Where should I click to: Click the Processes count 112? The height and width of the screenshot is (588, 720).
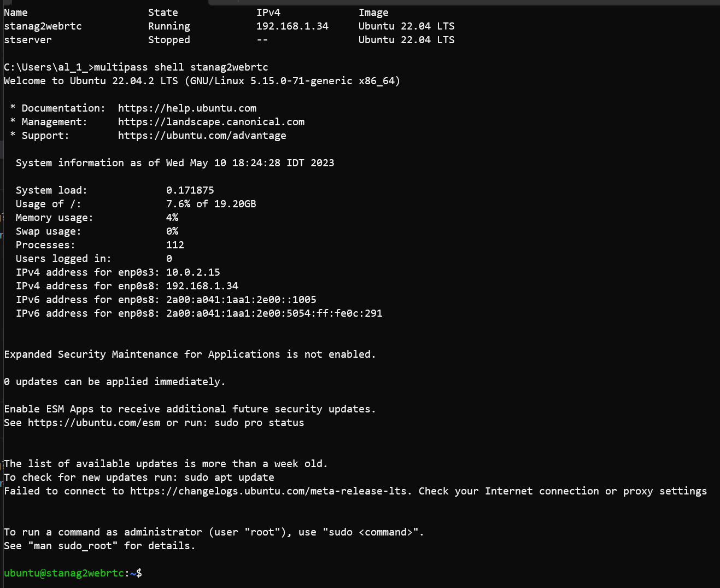175,245
